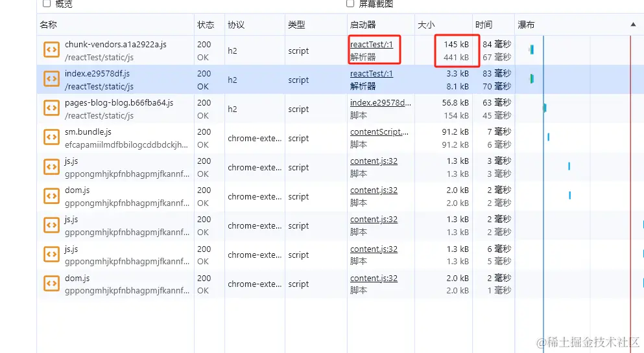
Task: Click script icon for index.e29578df.js
Action: 51,79
